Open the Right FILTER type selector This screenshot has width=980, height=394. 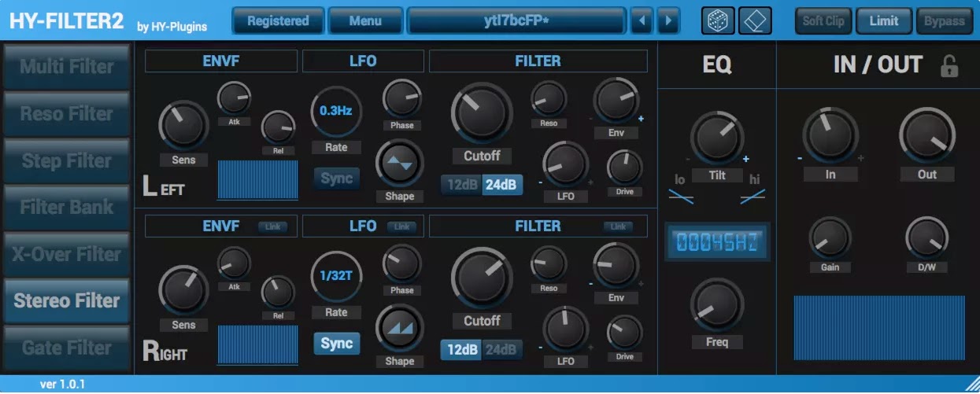click(538, 226)
